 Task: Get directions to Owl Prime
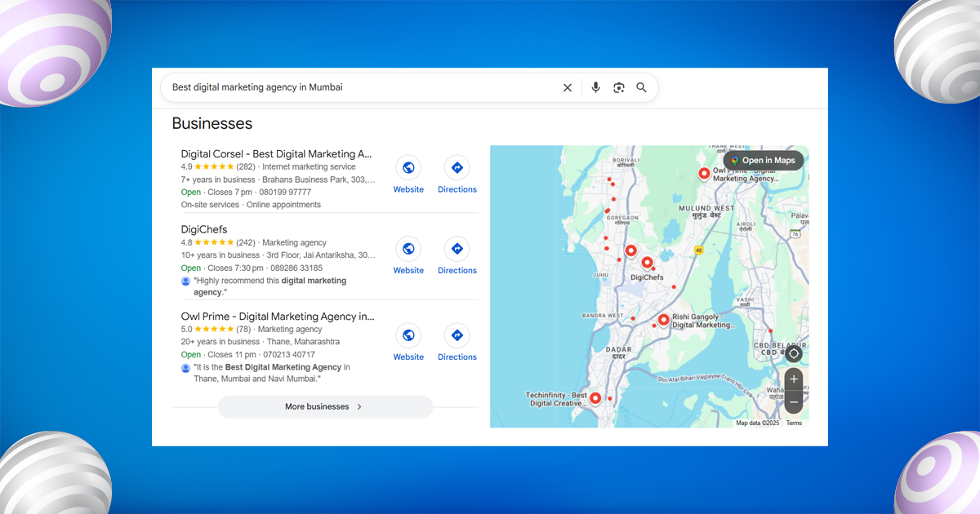click(x=457, y=335)
